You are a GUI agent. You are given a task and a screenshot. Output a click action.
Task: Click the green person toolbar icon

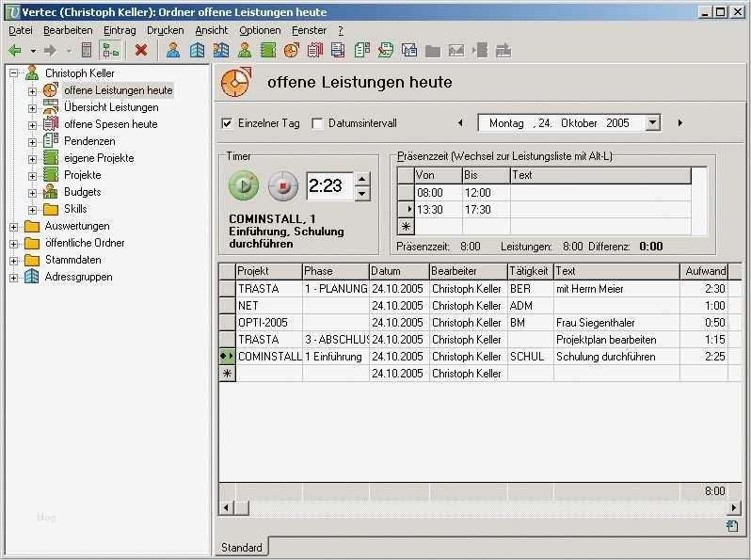(x=245, y=50)
